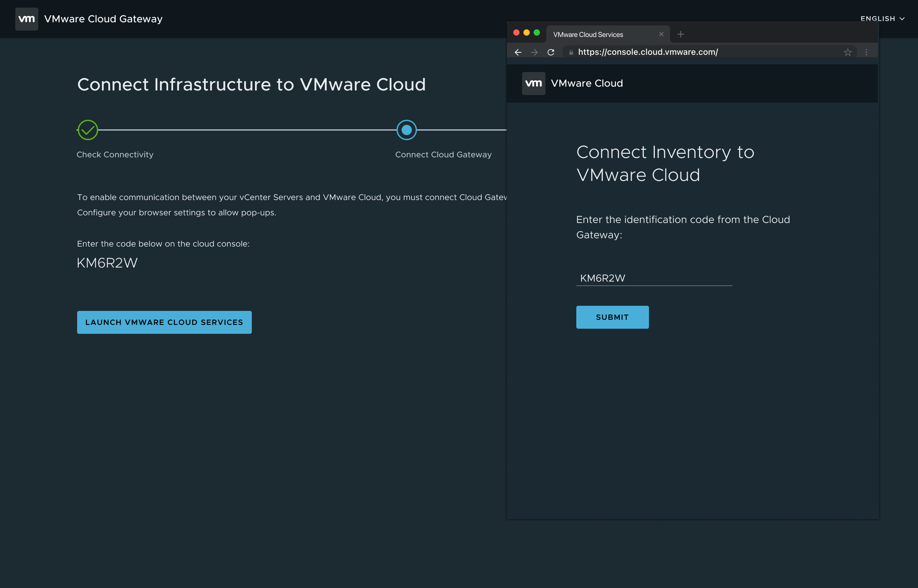The height and width of the screenshot is (588, 918).
Task: Launch VMware Cloud Services button
Action: click(164, 322)
